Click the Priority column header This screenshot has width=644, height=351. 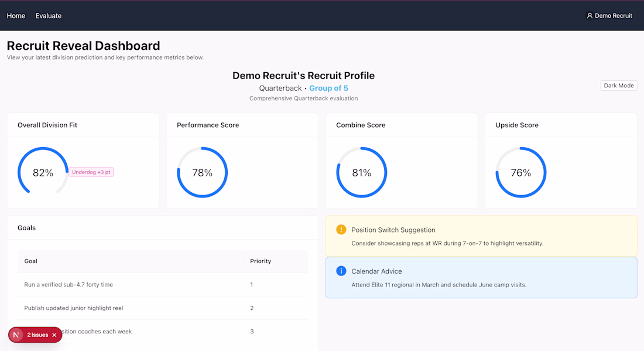click(261, 261)
